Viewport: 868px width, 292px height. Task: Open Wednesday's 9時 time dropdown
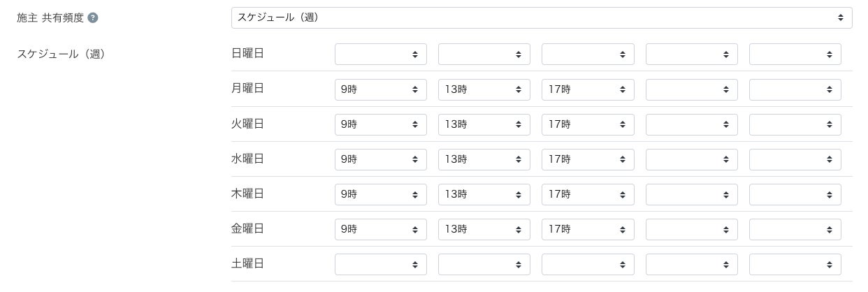[380, 159]
